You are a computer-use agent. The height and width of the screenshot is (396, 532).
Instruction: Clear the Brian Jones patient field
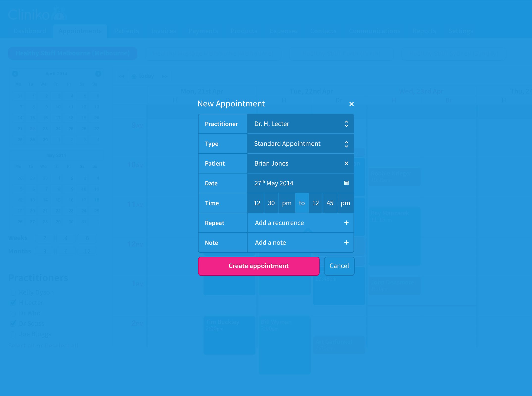pyautogui.click(x=346, y=163)
